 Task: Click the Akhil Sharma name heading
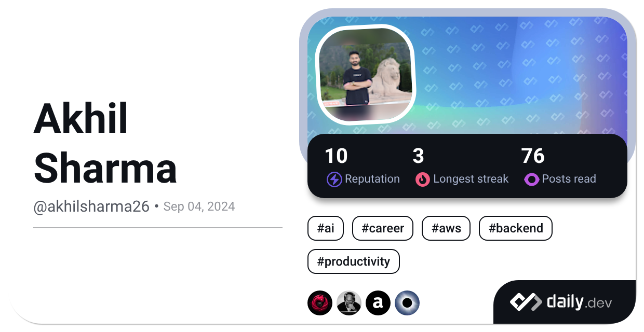[105, 144]
